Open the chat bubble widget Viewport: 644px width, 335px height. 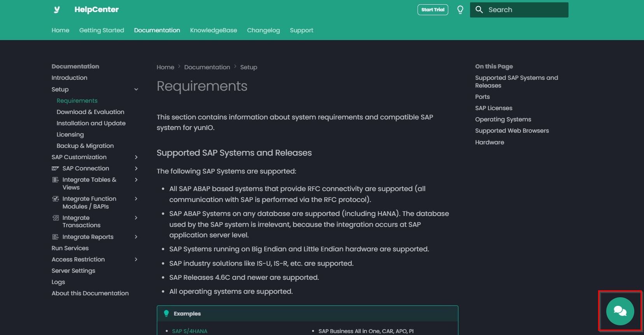(x=619, y=311)
